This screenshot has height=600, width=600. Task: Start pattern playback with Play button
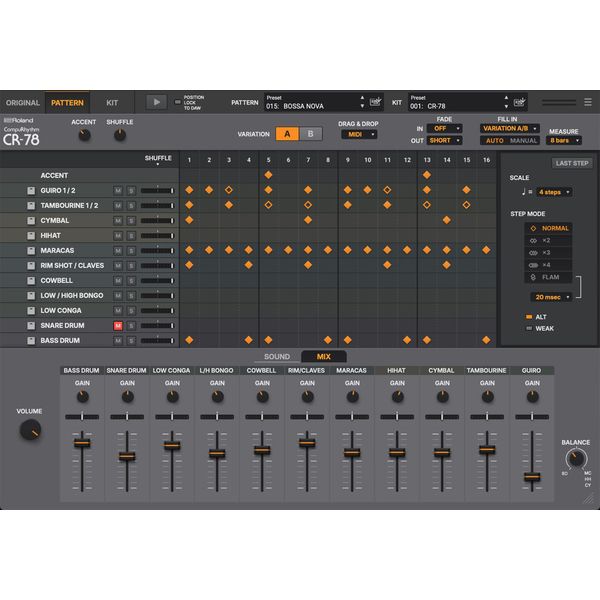(157, 102)
